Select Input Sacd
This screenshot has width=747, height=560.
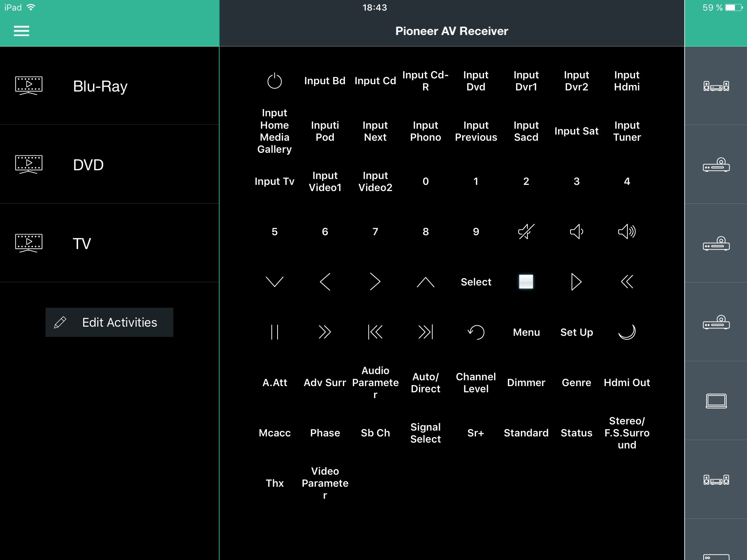526,131
